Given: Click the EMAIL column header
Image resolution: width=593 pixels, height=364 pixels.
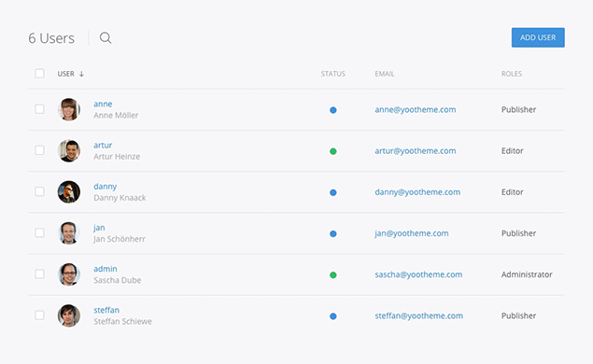Looking at the screenshot, I should (x=385, y=74).
